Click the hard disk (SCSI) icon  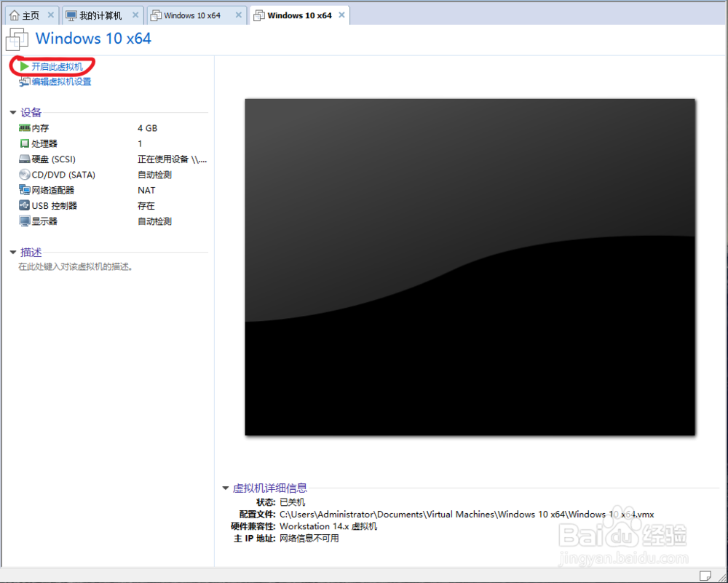point(24,159)
